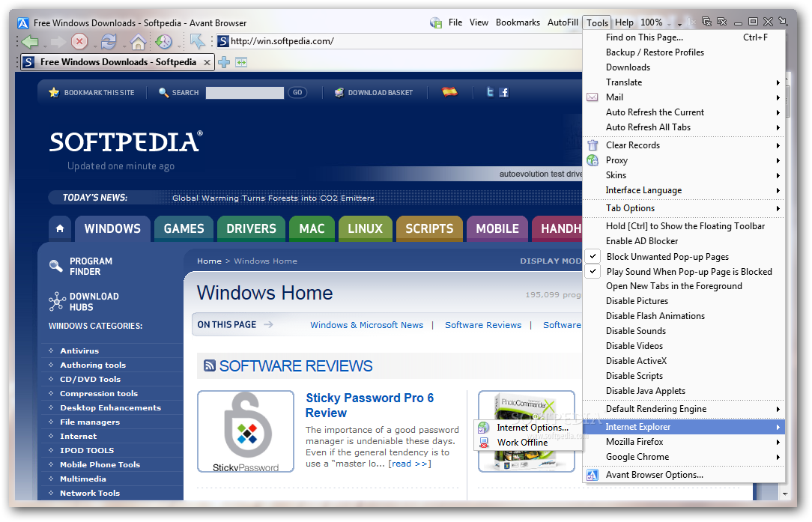This screenshot has width=812, height=522.
Task: Stop page loading with red X
Action: 79,41
